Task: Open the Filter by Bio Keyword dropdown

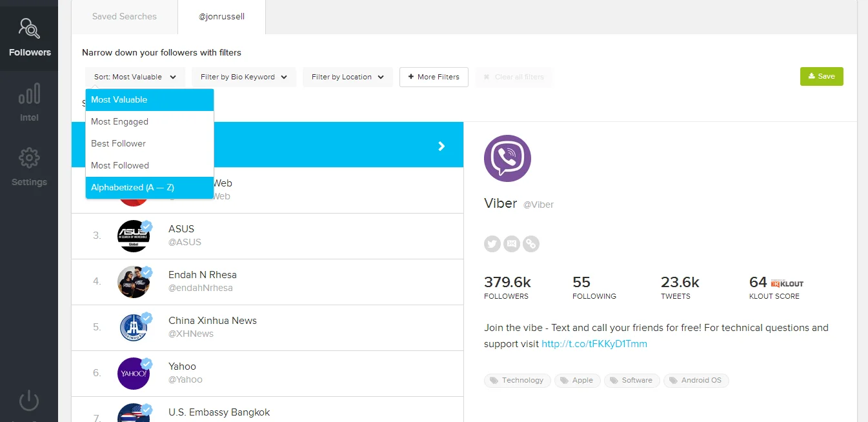Action: click(x=243, y=76)
